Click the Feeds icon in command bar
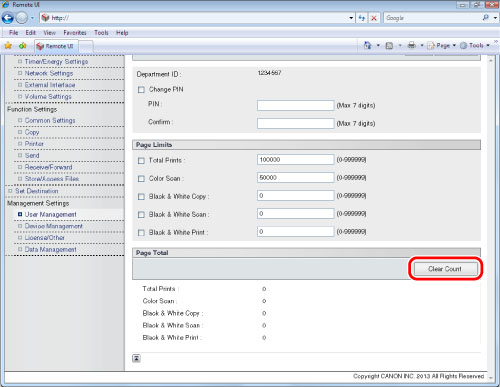 coord(389,46)
